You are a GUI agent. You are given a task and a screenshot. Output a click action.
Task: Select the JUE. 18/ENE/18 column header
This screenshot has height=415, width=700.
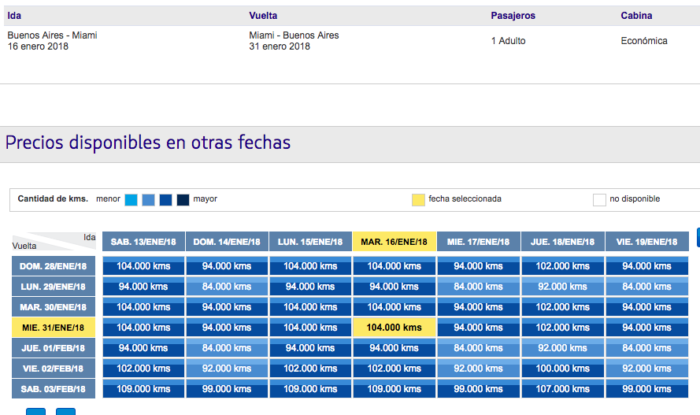point(562,242)
